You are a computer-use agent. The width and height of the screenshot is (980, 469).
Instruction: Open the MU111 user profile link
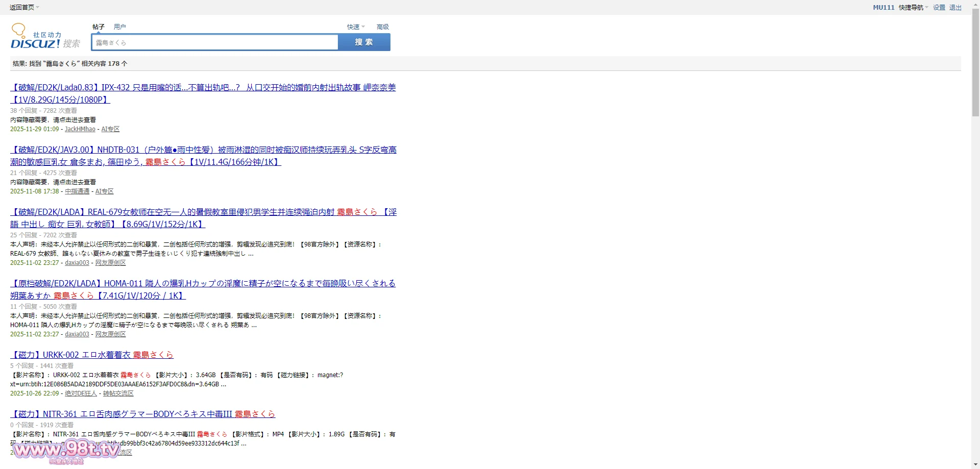[x=883, y=7]
